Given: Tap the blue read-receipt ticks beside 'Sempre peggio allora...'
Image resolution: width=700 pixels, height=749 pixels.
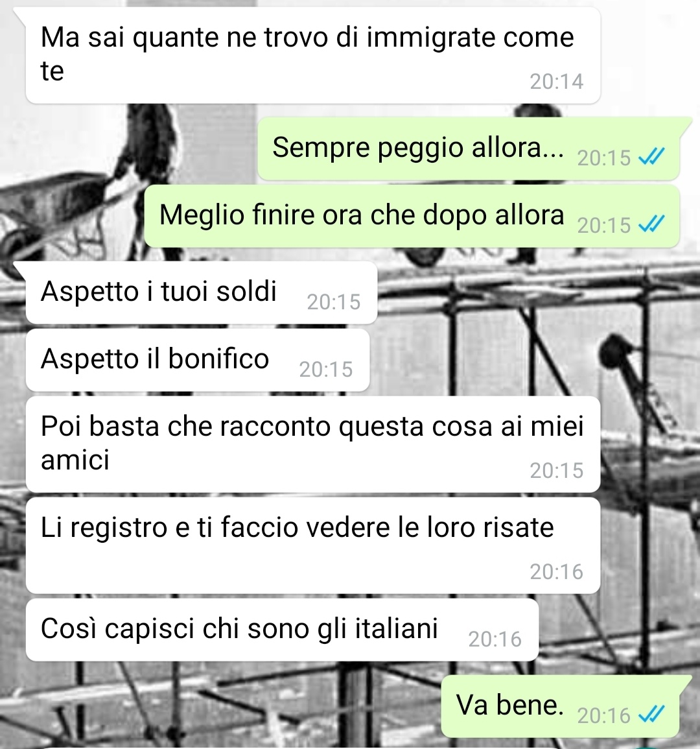Looking at the screenshot, I should tap(651, 157).
